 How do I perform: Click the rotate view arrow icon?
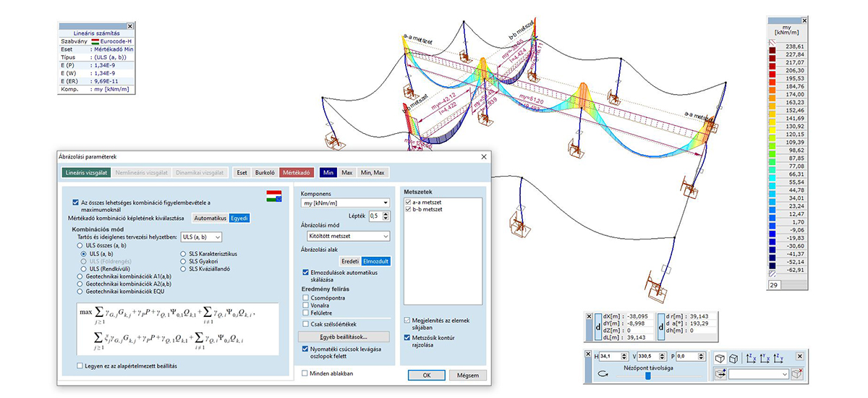pos(602,375)
